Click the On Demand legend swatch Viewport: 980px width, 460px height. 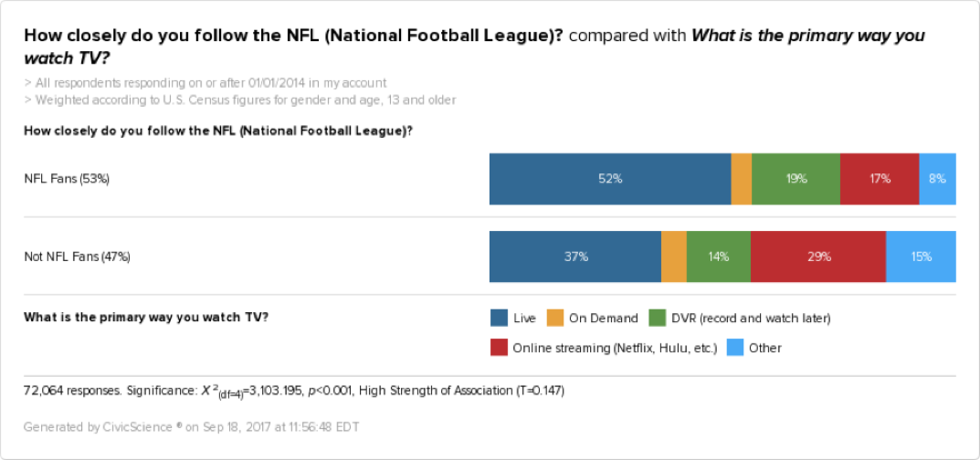[x=555, y=318]
